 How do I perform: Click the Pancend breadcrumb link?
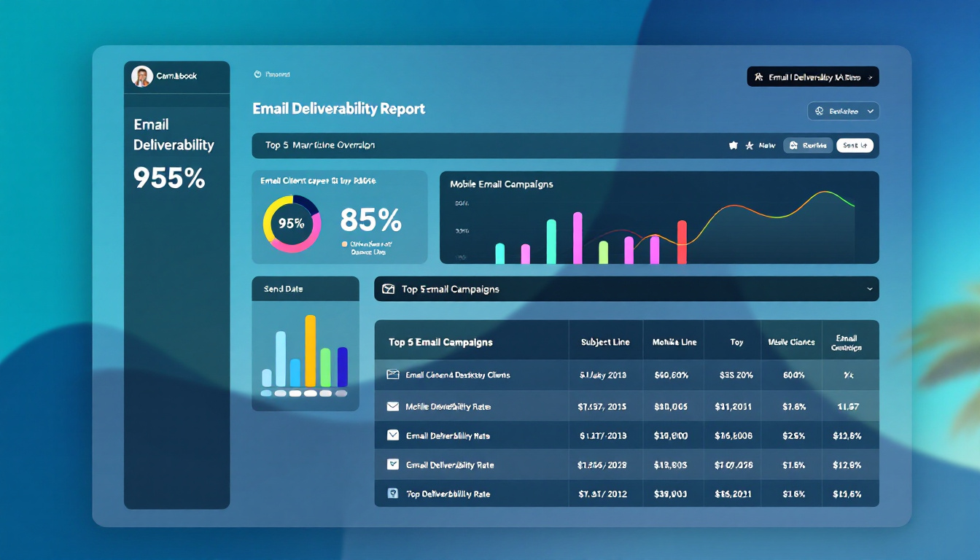point(277,74)
